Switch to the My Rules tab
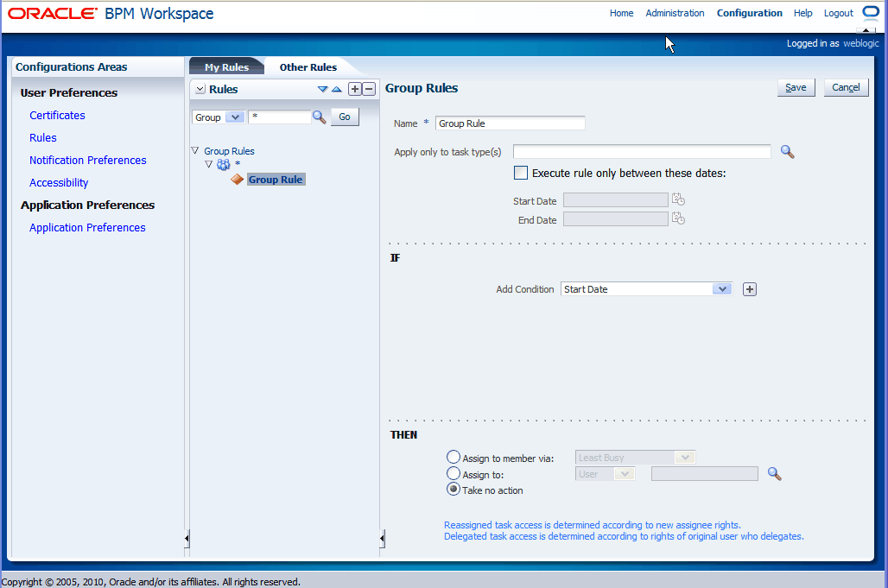Viewport: 888px width, 588px height. (x=226, y=66)
